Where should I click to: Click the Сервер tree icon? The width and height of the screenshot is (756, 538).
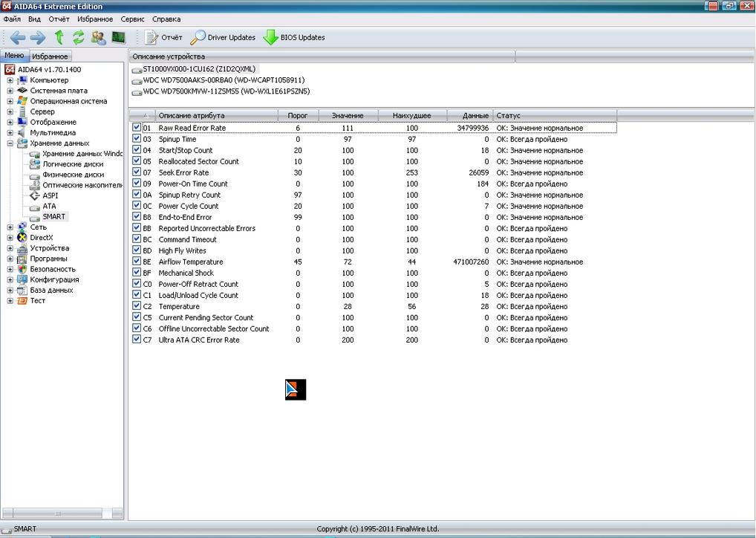(22, 111)
